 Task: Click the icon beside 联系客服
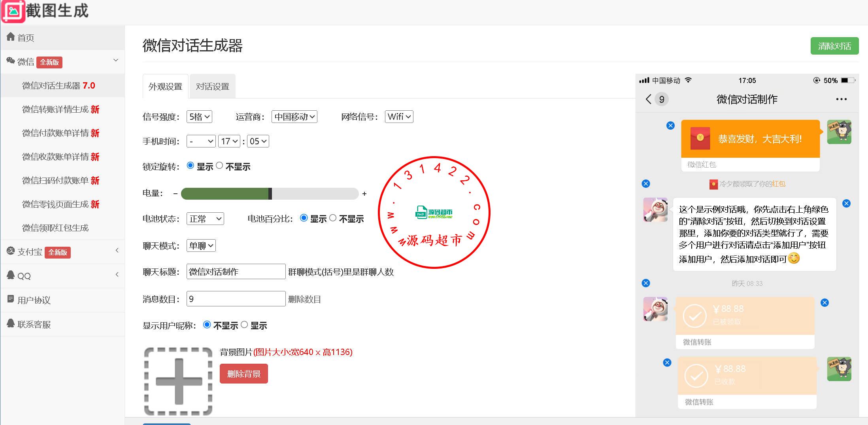[11, 323]
